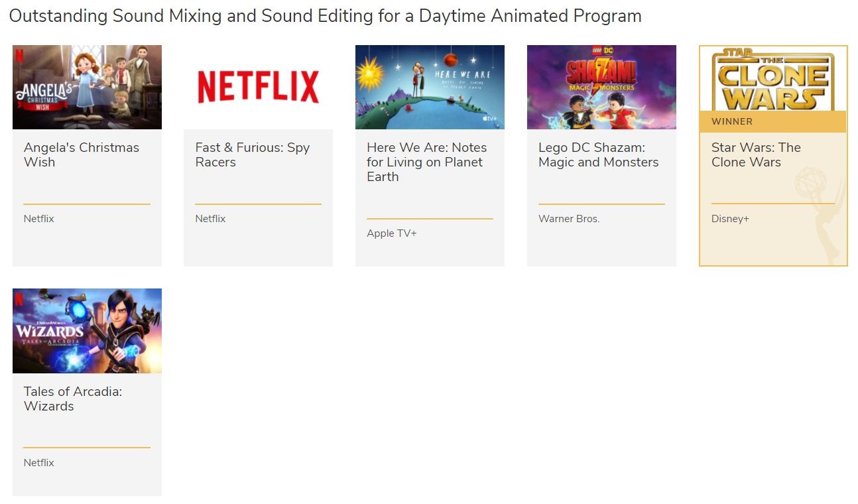Click the Tales of Arcadia: Wizards title
Viewport: 858px width, 504px height.
(x=73, y=399)
